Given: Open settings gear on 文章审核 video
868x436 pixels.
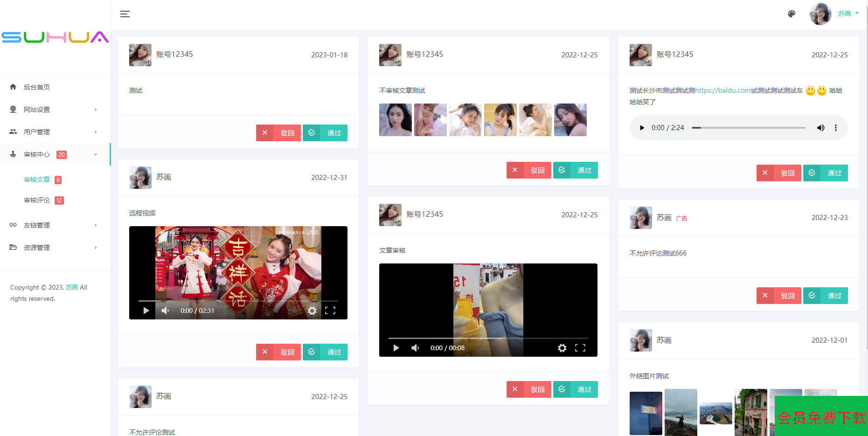Looking at the screenshot, I should coord(562,348).
